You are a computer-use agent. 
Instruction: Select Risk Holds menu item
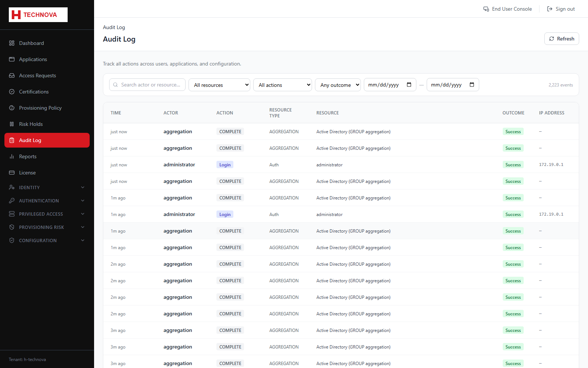tap(47, 124)
